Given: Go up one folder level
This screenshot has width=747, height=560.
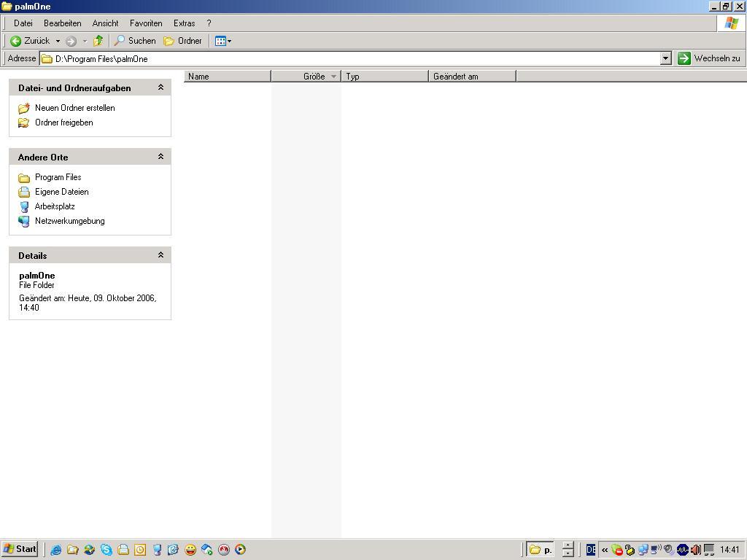Looking at the screenshot, I should click(98, 41).
